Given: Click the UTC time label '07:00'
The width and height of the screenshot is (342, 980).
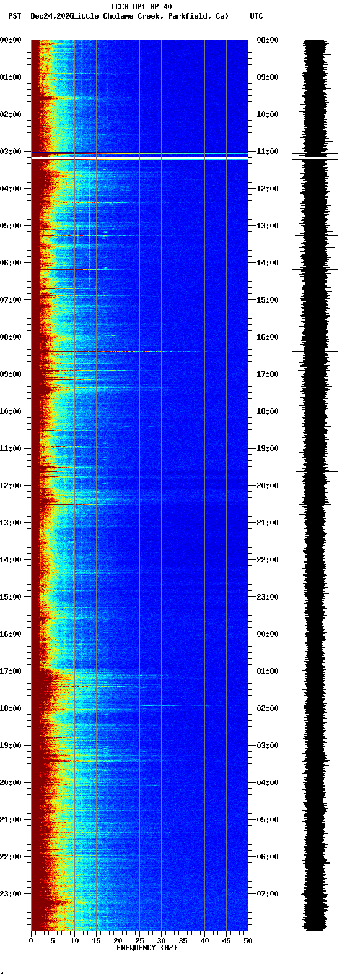Looking at the screenshot, I should pyautogui.click(x=268, y=894).
